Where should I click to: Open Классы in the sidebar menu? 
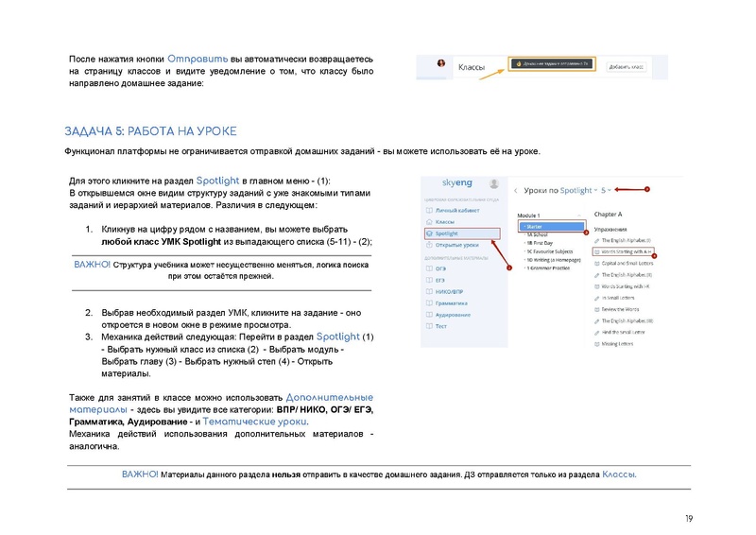[444, 222]
